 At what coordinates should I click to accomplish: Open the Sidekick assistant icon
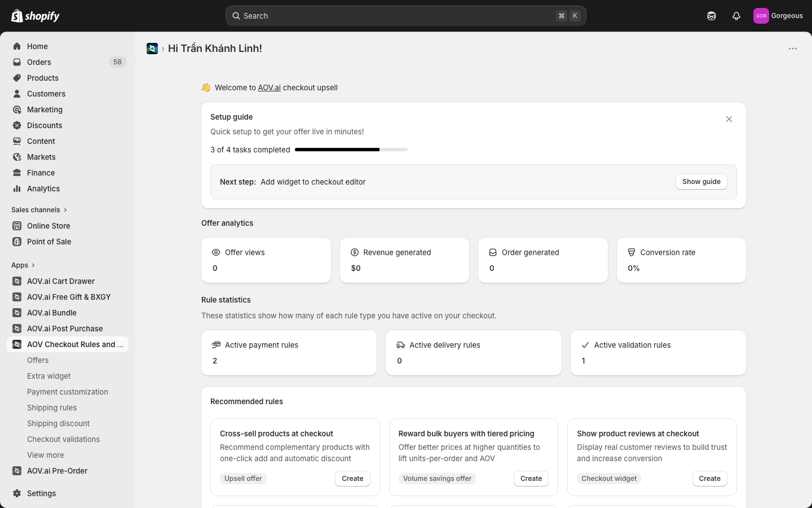click(712, 16)
